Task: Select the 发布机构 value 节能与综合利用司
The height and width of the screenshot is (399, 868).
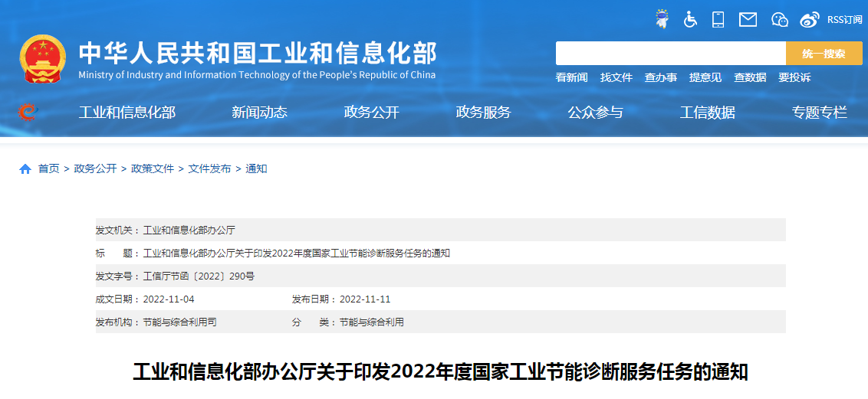Action: [180, 322]
